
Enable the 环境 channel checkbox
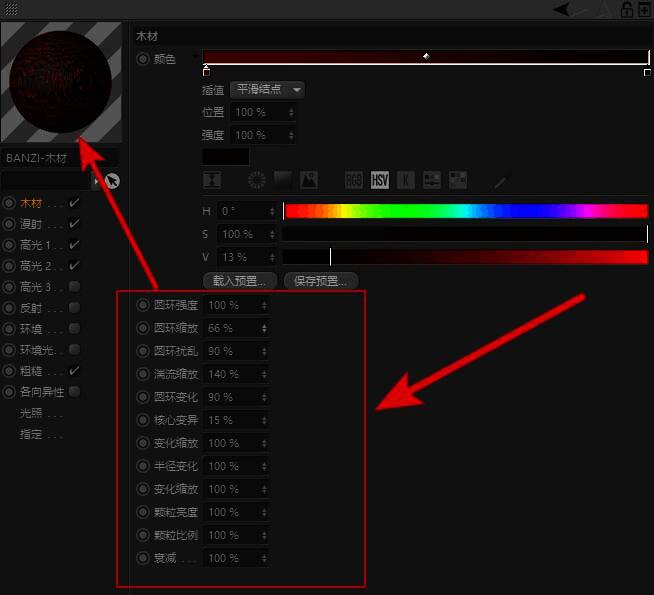click(x=74, y=329)
